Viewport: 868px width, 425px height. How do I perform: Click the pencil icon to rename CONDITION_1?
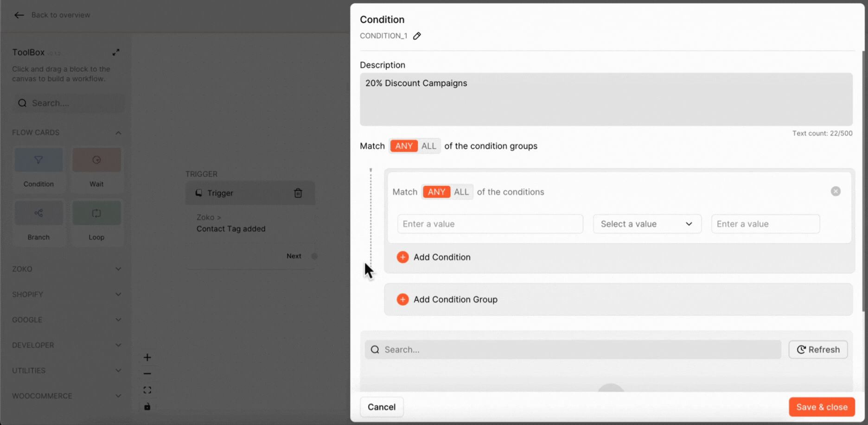[417, 36]
